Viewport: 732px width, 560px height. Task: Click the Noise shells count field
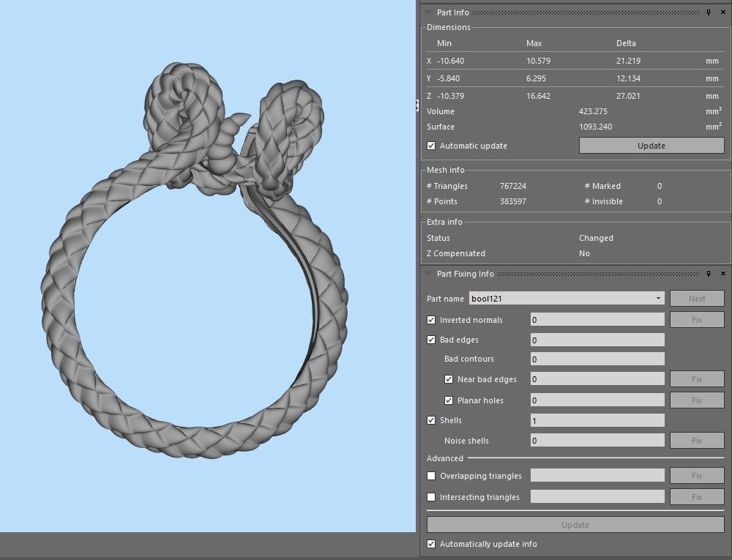pos(597,441)
